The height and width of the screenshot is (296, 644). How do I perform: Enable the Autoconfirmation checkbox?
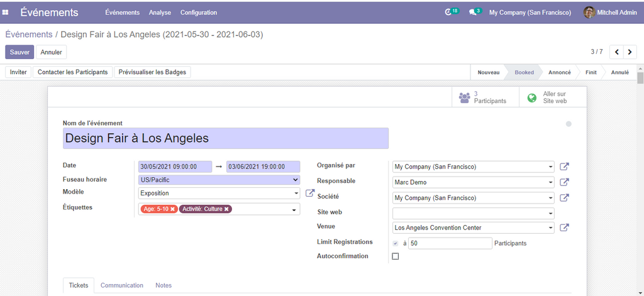(395, 256)
